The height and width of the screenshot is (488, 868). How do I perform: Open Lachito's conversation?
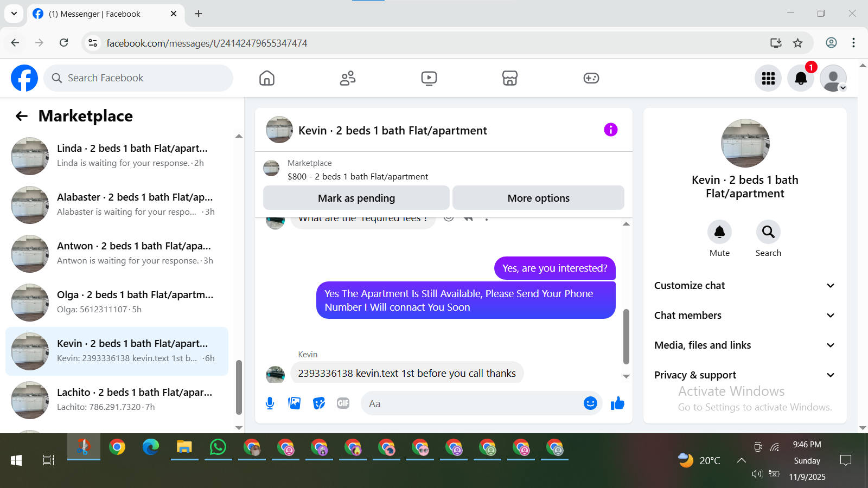[117, 400]
